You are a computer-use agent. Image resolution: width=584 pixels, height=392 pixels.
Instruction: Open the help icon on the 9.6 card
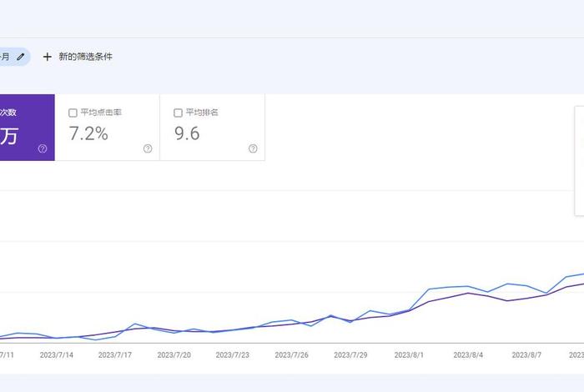pos(253,149)
